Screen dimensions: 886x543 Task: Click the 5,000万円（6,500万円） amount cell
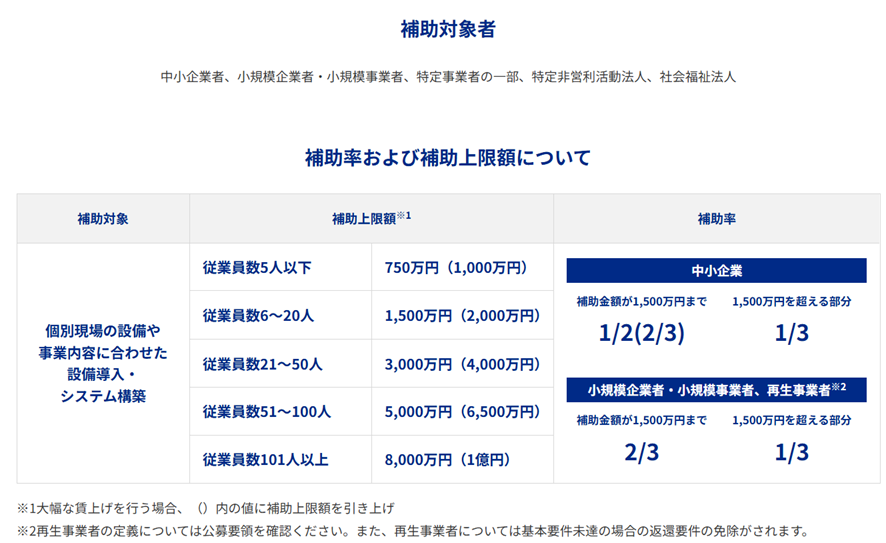(x=462, y=412)
